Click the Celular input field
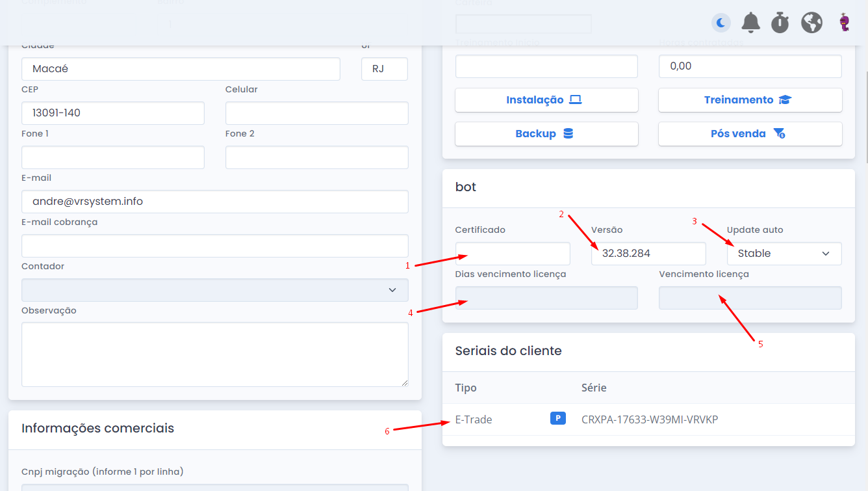The image size is (868, 491). [x=316, y=113]
